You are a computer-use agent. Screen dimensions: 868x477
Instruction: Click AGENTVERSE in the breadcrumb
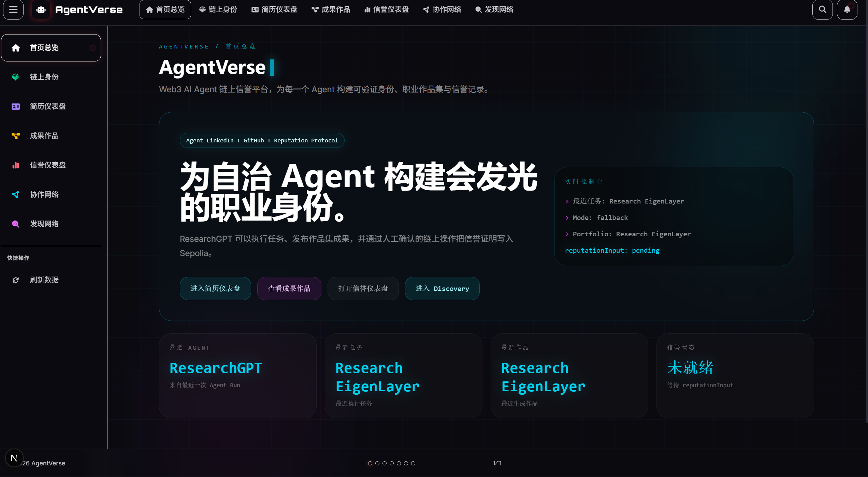[x=184, y=46]
